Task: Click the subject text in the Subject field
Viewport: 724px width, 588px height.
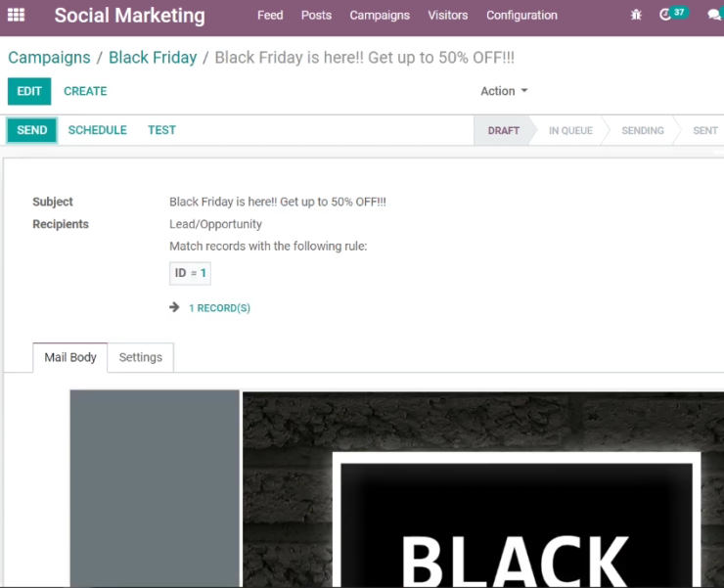Action: pos(278,202)
